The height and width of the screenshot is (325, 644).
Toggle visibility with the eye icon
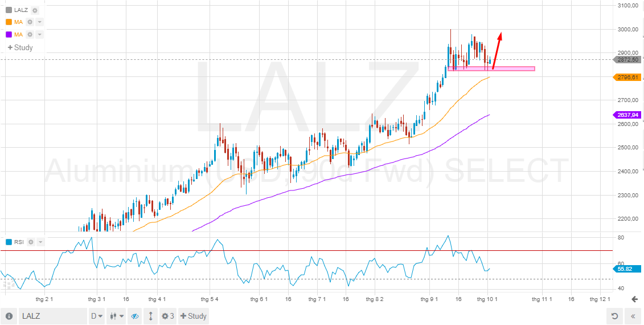pos(134,316)
